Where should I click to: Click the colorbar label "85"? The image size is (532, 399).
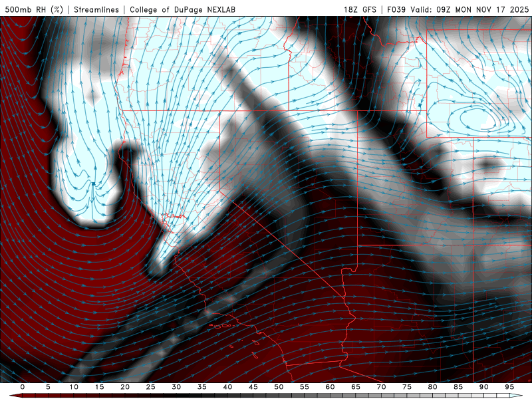click(458, 387)
